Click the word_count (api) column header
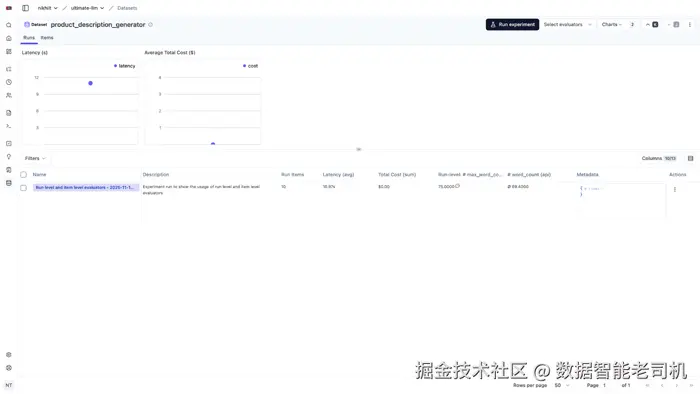 pyautogui.click(x=529, y=174)
